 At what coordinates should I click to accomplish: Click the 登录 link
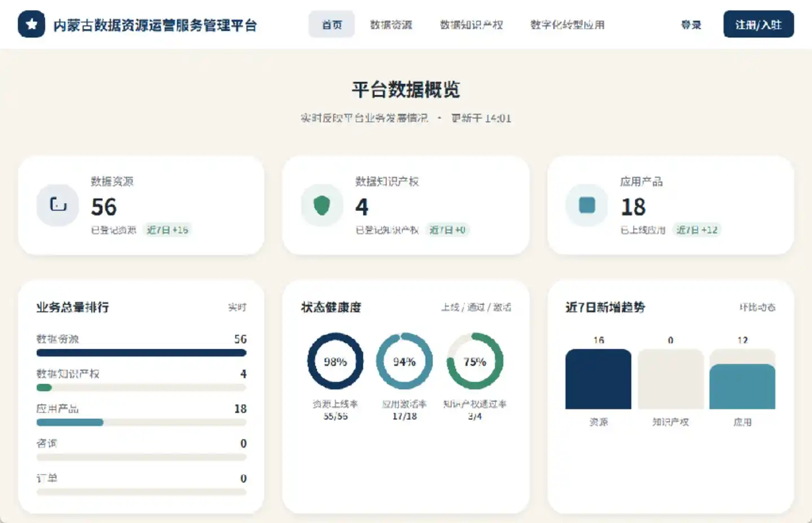[x=691, y=24]
